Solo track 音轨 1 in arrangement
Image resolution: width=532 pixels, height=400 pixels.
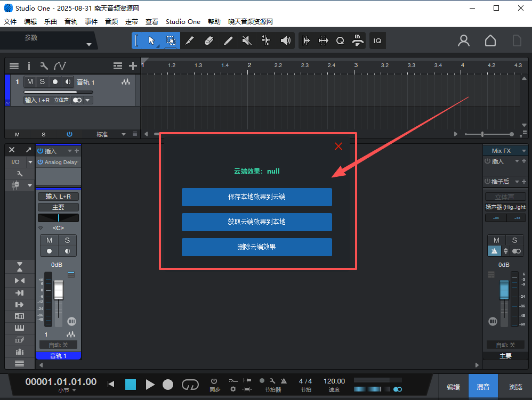[42, 82]
